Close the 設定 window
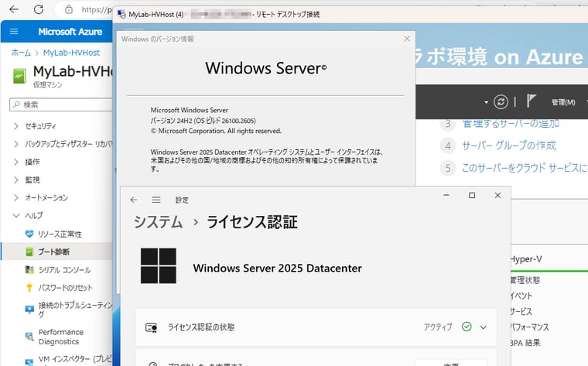The width and height of the screenshot is (588, 366). tap(497, 195)
